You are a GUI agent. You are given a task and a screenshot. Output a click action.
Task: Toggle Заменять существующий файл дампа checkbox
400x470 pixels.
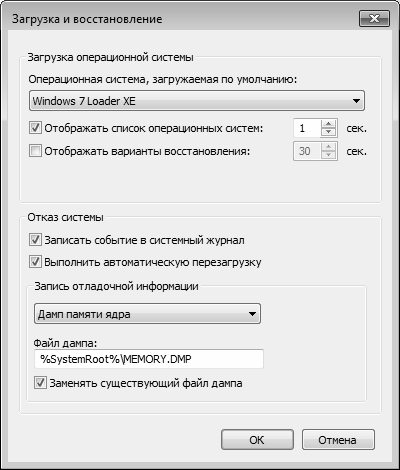tap(40, 383)
